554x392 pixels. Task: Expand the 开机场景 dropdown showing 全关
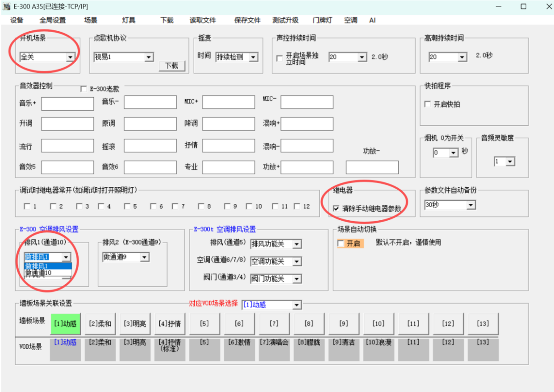coord(70,57)
